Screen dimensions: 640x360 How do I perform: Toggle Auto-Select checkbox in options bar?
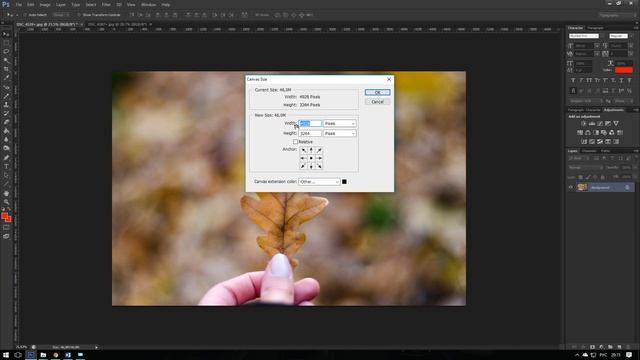(x=25, y=15)
